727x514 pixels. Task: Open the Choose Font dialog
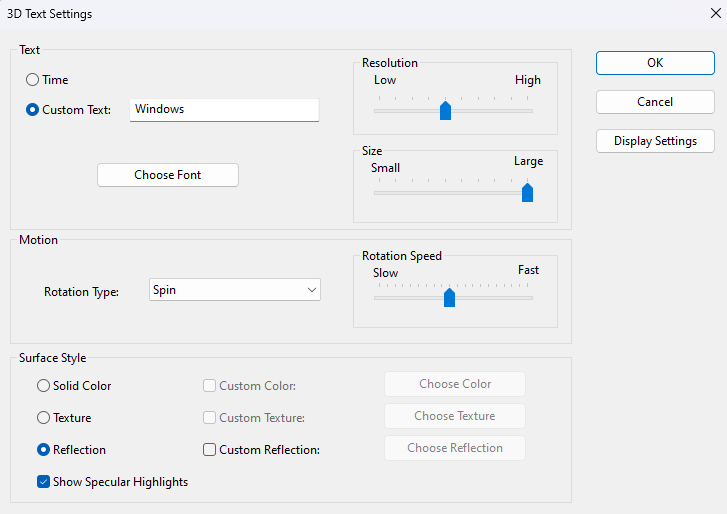168,175
